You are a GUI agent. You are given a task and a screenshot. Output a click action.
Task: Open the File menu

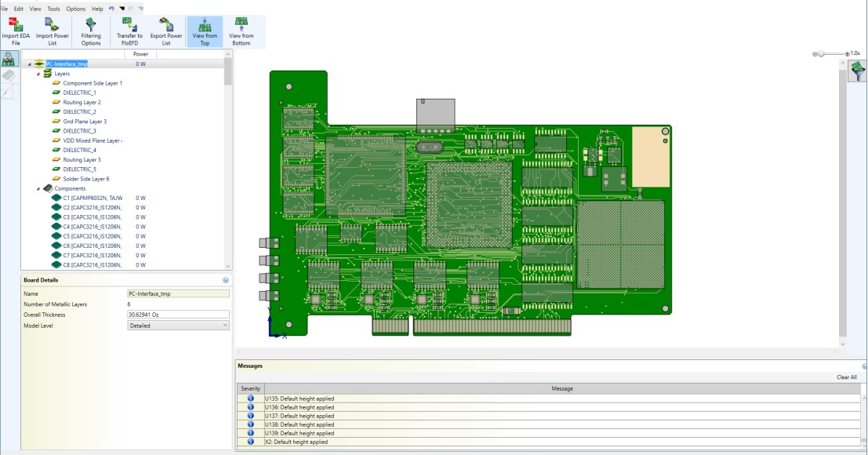pyautogui.click(x=4, y=9)
